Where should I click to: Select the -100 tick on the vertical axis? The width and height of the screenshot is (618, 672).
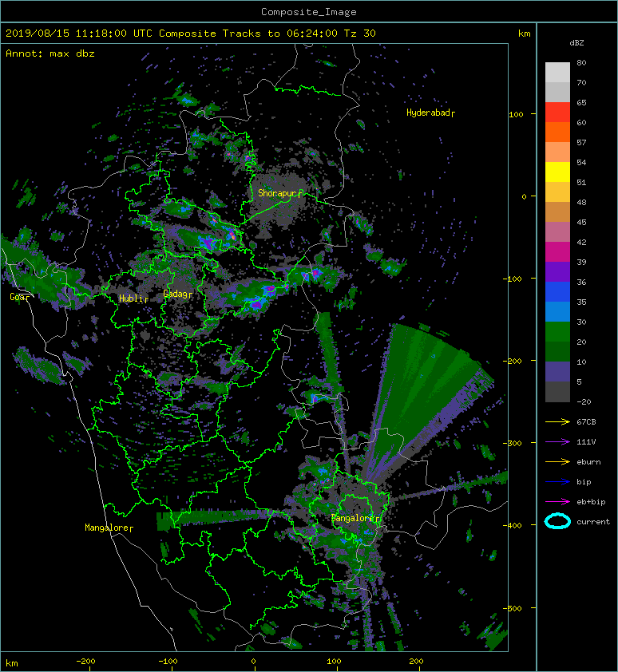pyautogui.click(x=513, y=279)
